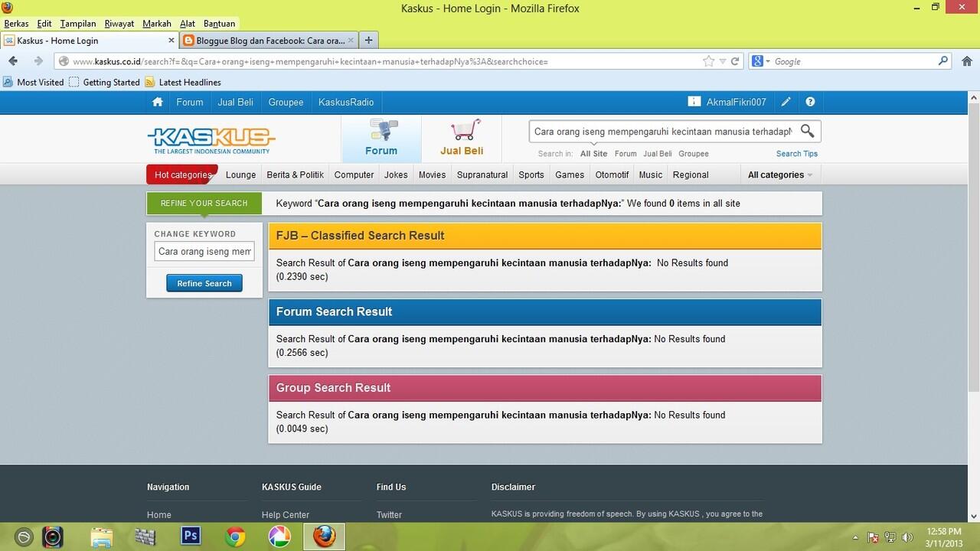
Task: Close the Kaskus - Home Login tab
Action: pyautogui.click(x=171, y=41)
